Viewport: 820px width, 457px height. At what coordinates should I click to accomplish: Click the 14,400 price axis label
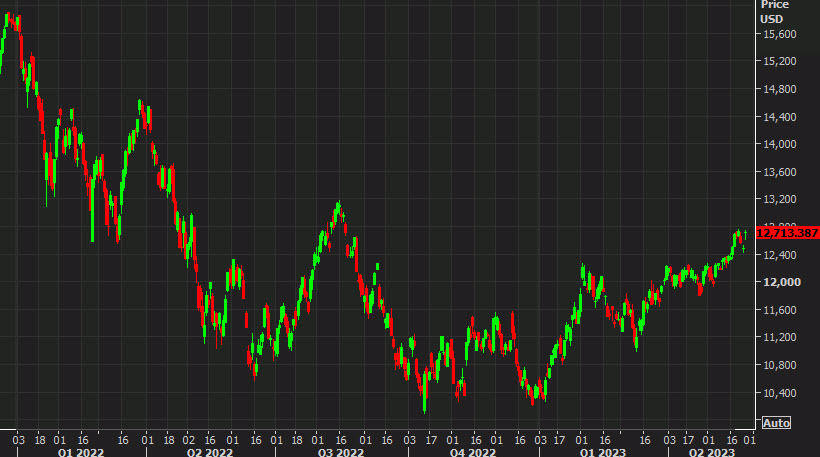[x=780, y=117]
